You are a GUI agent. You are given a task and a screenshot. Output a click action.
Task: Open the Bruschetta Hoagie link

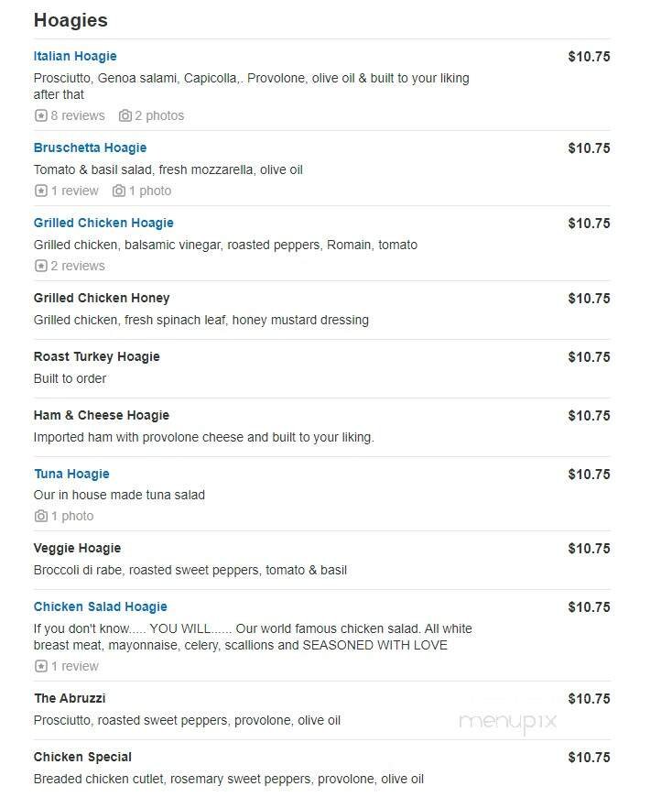click(90, 147)
